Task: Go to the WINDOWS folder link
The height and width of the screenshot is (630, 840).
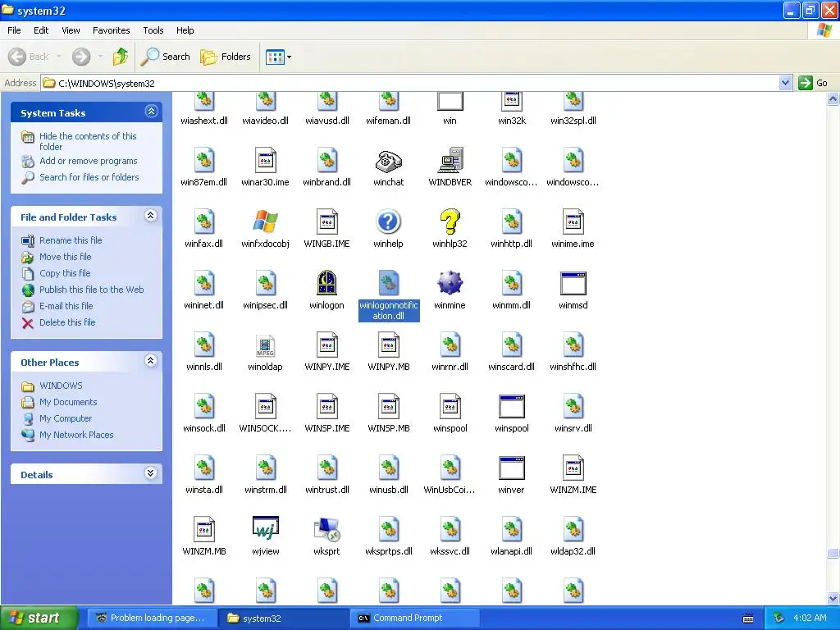Action: [61, 386]
